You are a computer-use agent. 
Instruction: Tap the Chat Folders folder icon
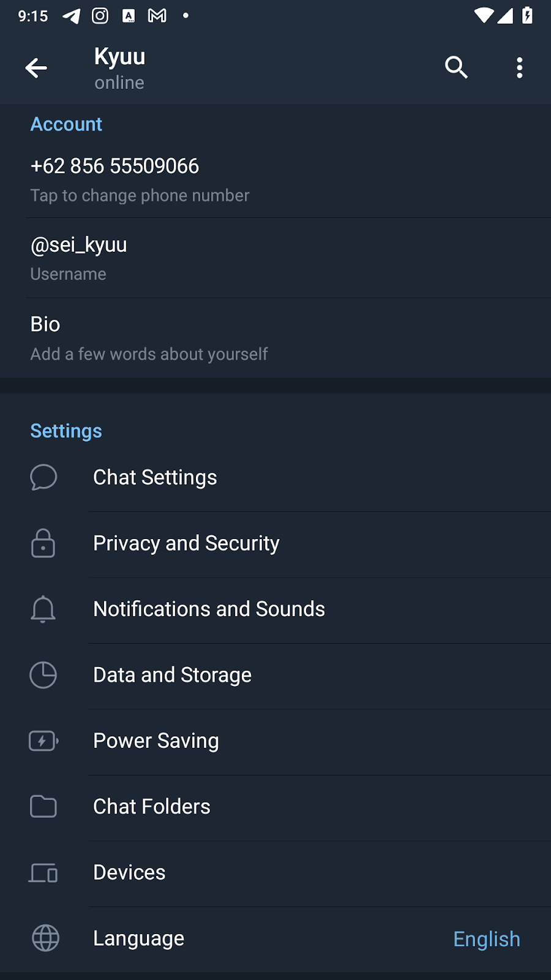coord(43,807)
